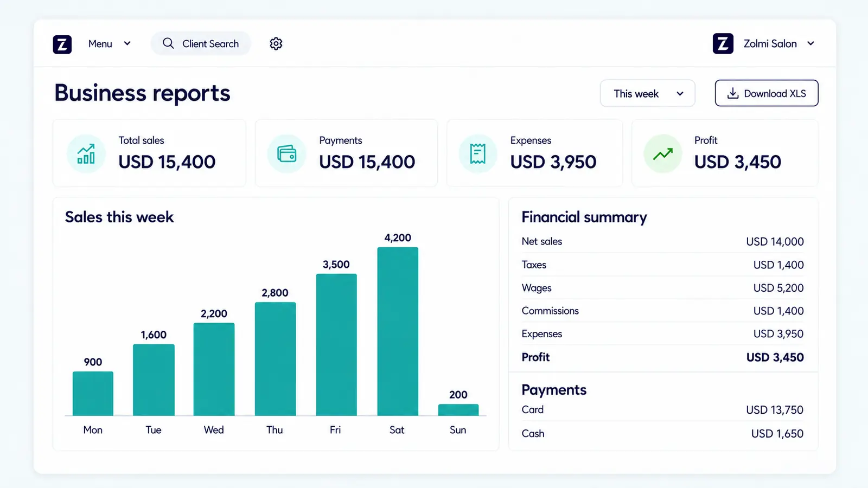The height and width of the screenshot is (488, 868).
Task: Click the Wednesday 2,200 bar
Action: pos(214,369)
